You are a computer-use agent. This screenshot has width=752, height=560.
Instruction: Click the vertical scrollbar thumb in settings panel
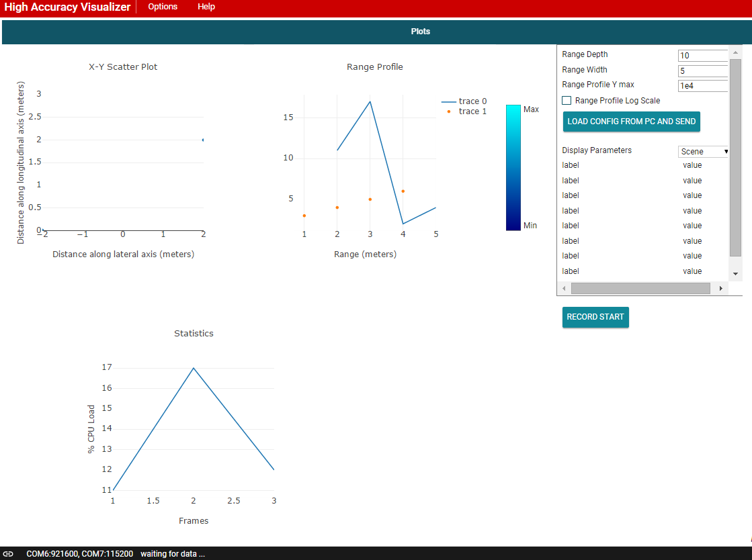(x=735, y=158)
